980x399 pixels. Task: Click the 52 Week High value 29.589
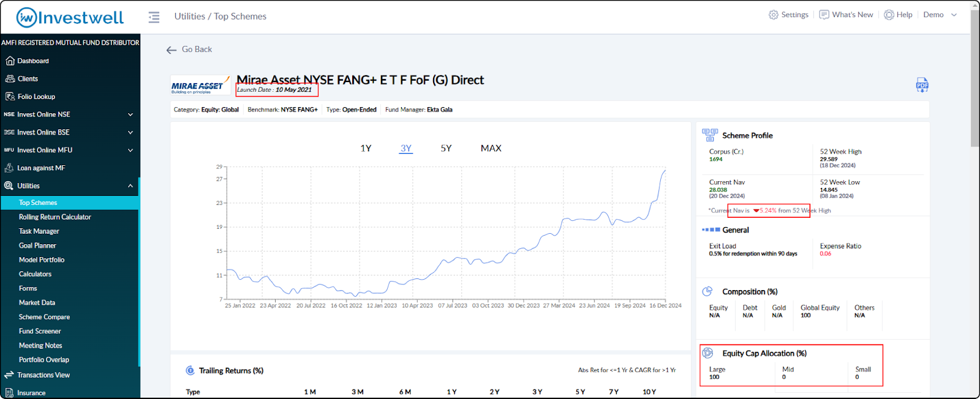coord(829,159)
